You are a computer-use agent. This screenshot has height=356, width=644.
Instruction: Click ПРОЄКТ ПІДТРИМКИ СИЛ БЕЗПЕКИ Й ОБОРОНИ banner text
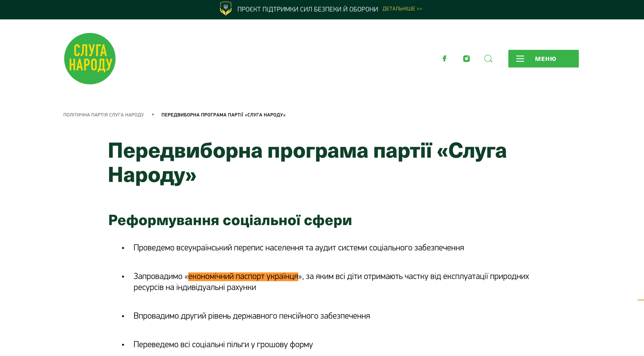307,9
